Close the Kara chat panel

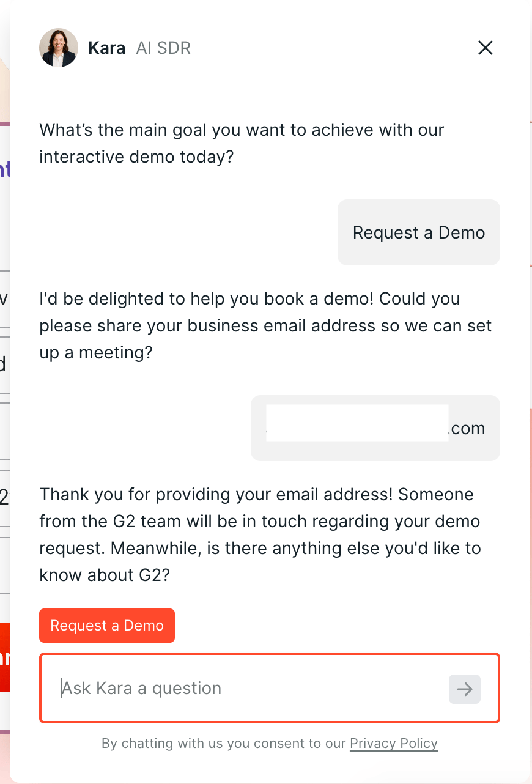(486, 48)
